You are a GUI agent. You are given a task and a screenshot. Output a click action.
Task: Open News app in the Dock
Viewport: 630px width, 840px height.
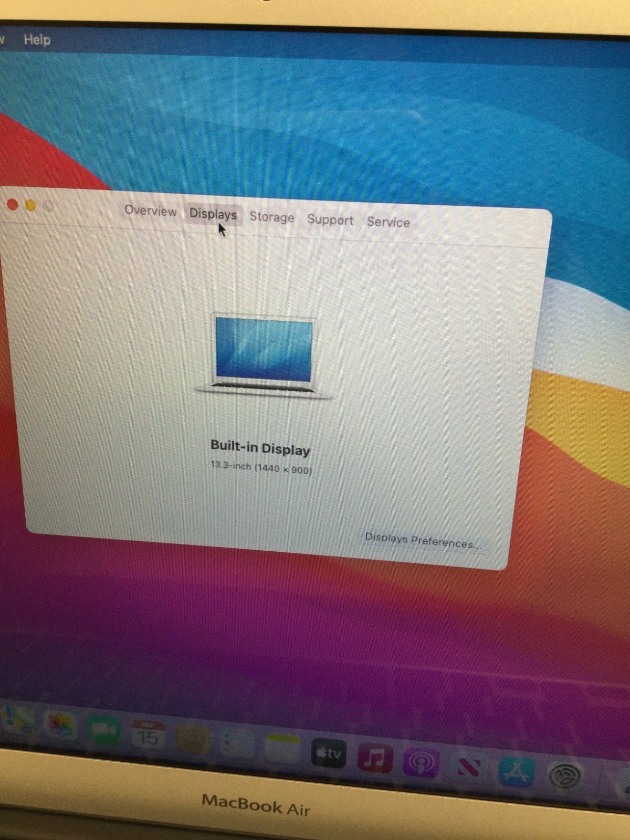(x=469, y=768)
